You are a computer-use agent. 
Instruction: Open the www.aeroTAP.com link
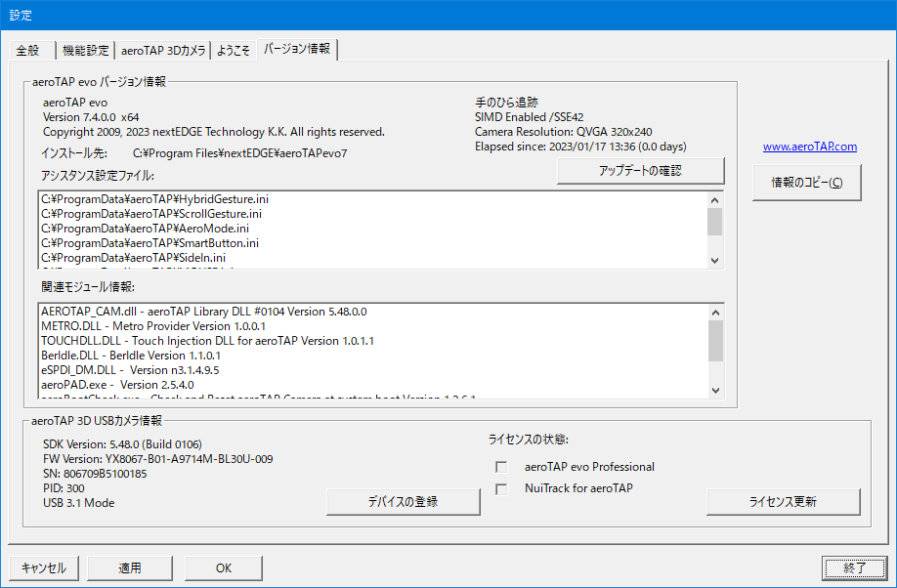coord(809,147)
